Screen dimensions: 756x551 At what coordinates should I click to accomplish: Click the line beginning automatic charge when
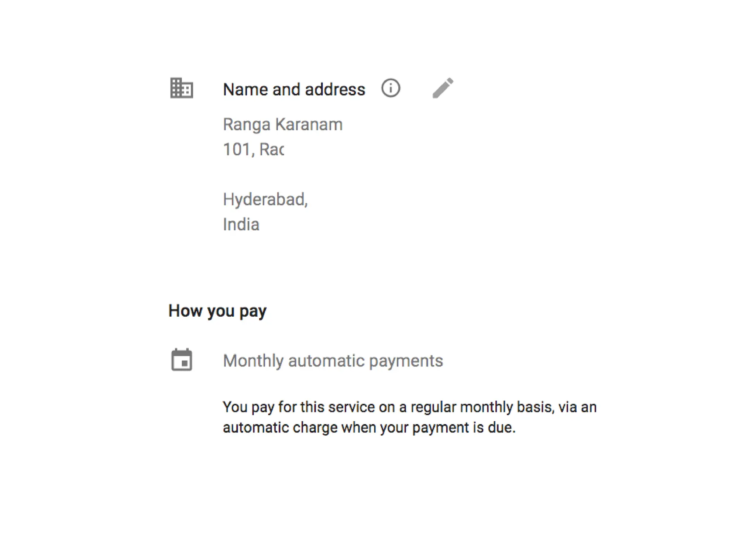[369, 428]
